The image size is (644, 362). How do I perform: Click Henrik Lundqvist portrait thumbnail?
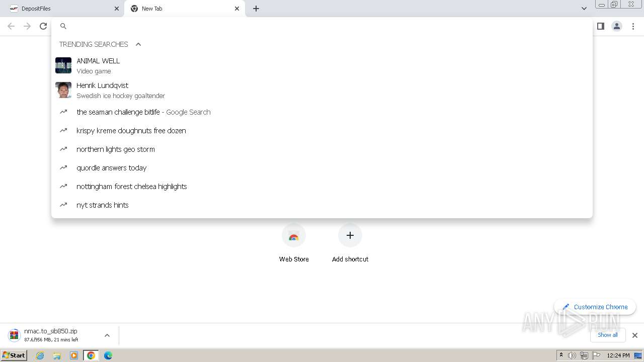click(x=63, y=90)
